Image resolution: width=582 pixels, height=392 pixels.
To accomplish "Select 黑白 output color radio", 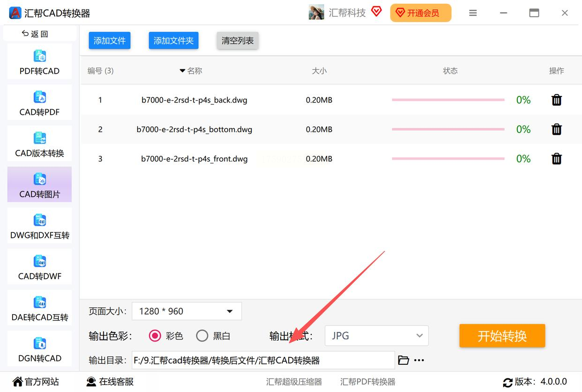I will click(x=202, y=336).
